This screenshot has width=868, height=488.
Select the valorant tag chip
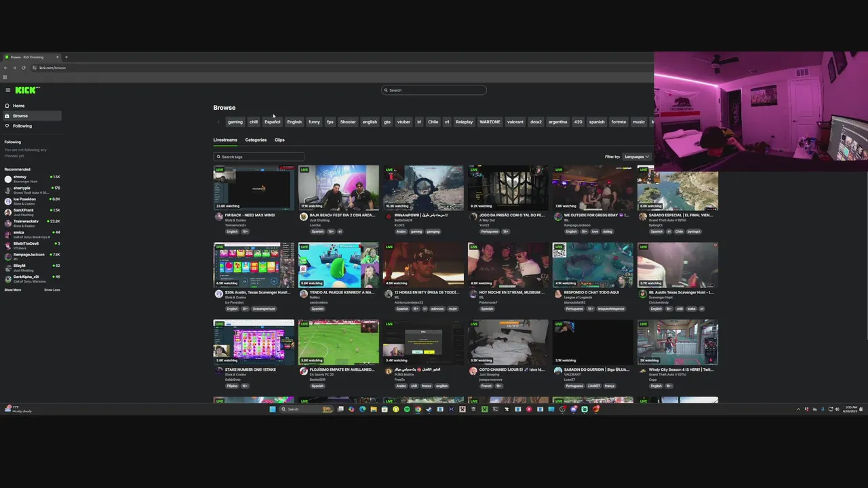(x=515, y=122)
